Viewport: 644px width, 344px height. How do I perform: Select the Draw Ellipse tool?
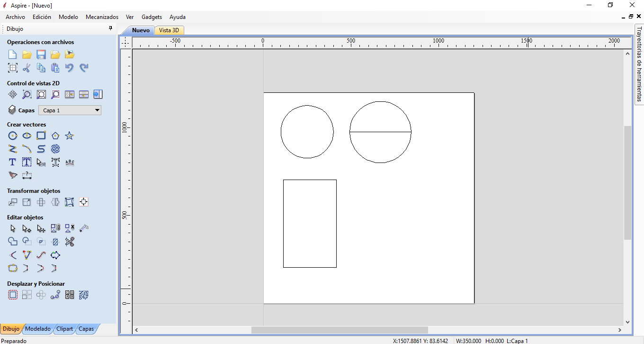click(27, 136)
